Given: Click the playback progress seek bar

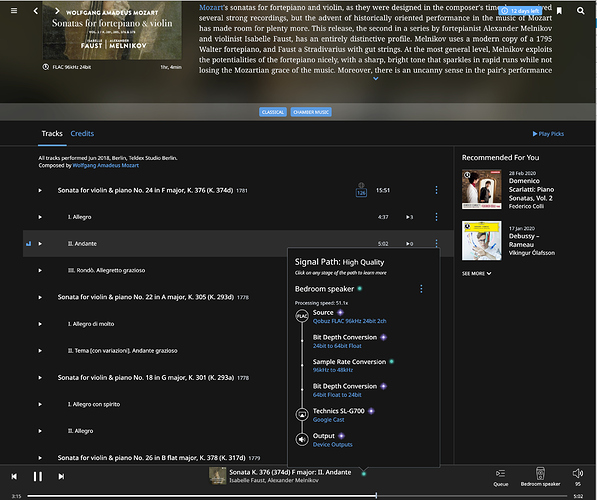Looking at the screenshot, I should tap(297, 496).
